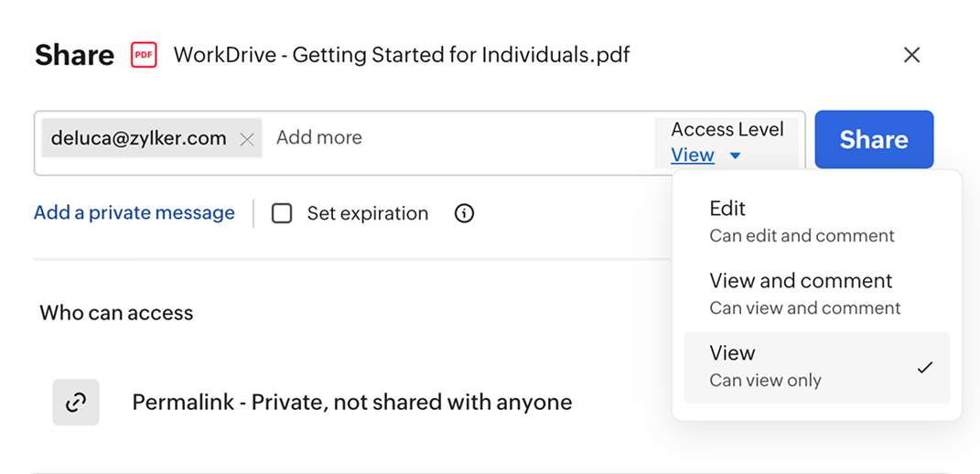Click the red PDF file icon
Screen dimensions: 980x474
pyautogui.click(x=144, y=55)
